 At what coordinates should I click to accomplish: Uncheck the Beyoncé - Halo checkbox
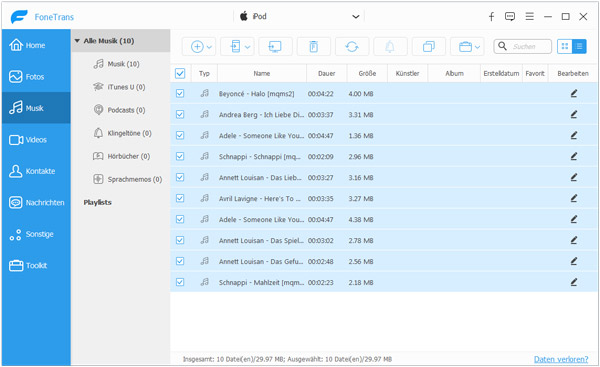click(180, 93)
